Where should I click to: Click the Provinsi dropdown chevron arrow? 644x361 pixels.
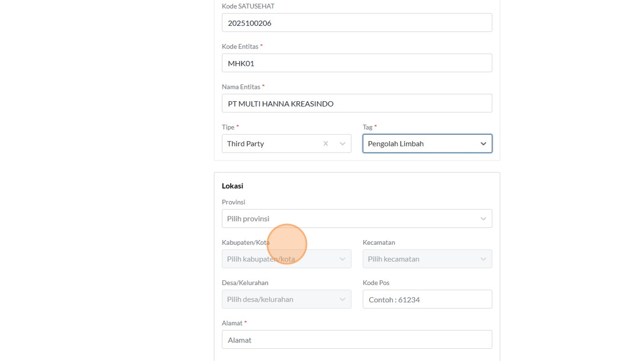(x=483, y=219)
